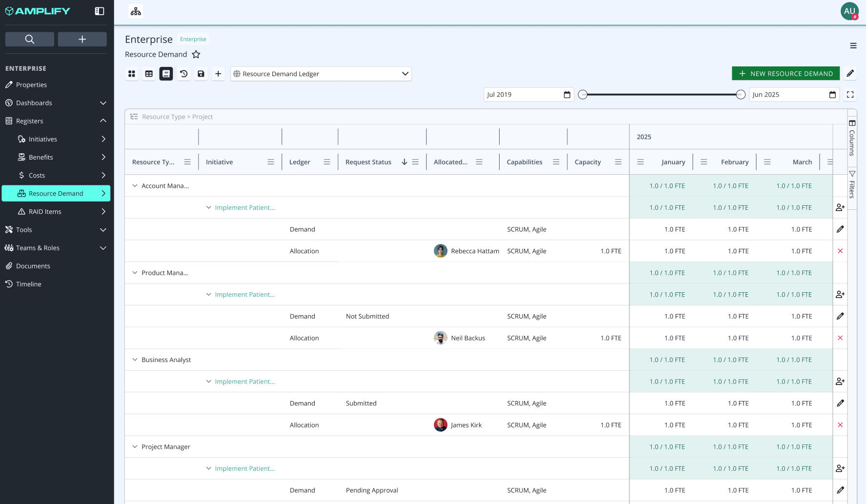Screen dimensions: 866x504
Task: Collapse the Business Analyst row group
Action: (135, 360)
